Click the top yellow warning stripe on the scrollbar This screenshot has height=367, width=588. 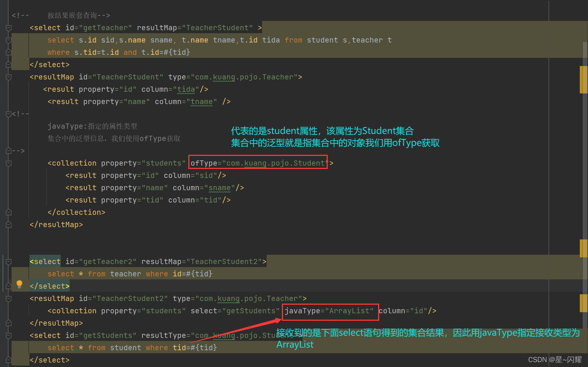tap(584, 79)
